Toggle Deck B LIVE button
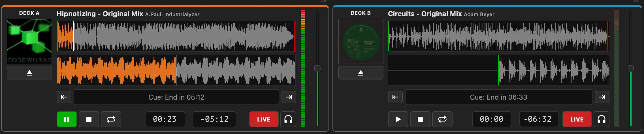 click(x=577, y=119)
